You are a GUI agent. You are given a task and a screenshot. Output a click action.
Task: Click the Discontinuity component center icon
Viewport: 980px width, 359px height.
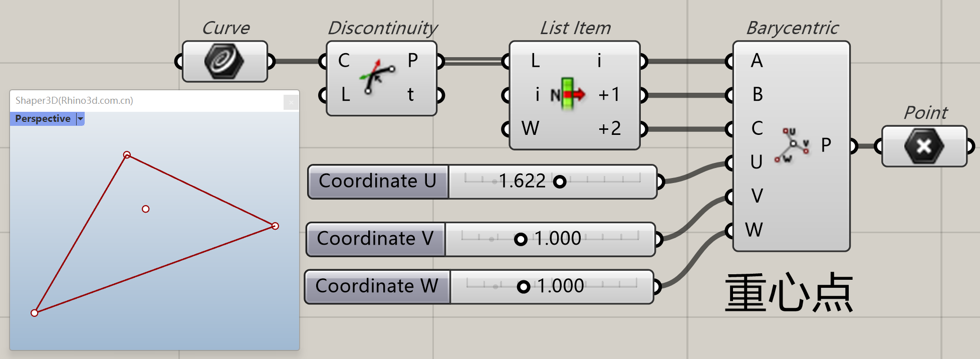[377, 77]
